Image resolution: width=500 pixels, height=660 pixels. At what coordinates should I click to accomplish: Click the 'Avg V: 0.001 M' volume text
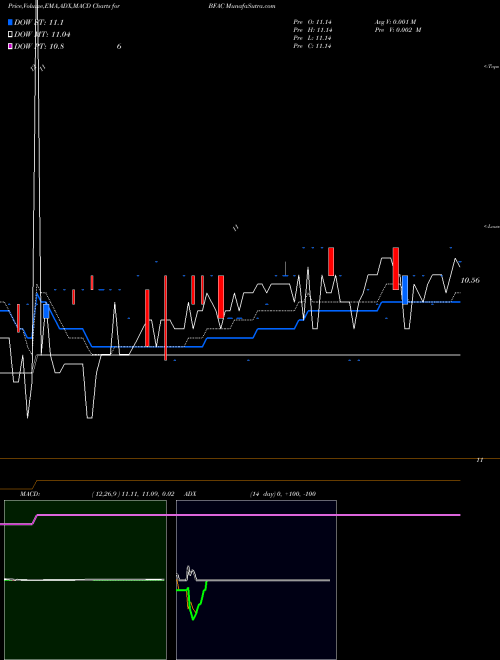point(395,21)
